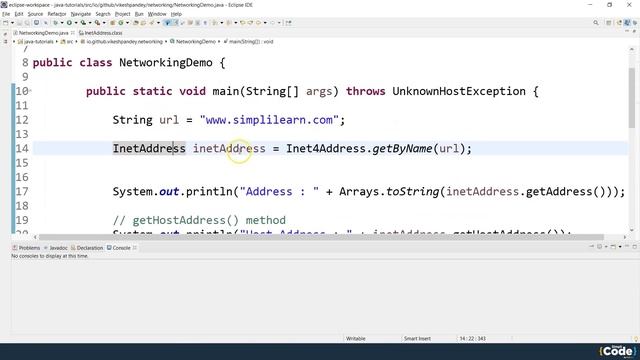This screenshot has height=360, width=640.
Task: Click the New file toolbar icon
Action: [x=5, y=22]
